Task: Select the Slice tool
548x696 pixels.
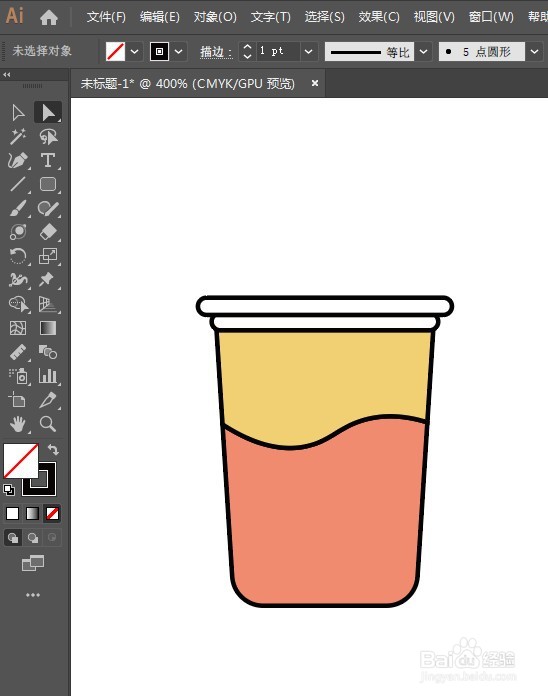Action: [x=47, y=400]
